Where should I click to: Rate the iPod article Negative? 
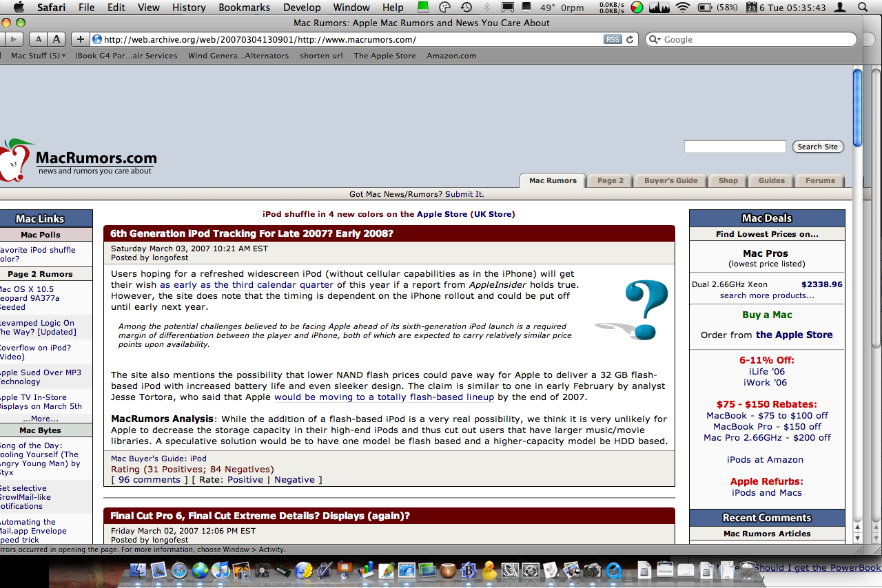pyautogui.click(x=294, y=480)
